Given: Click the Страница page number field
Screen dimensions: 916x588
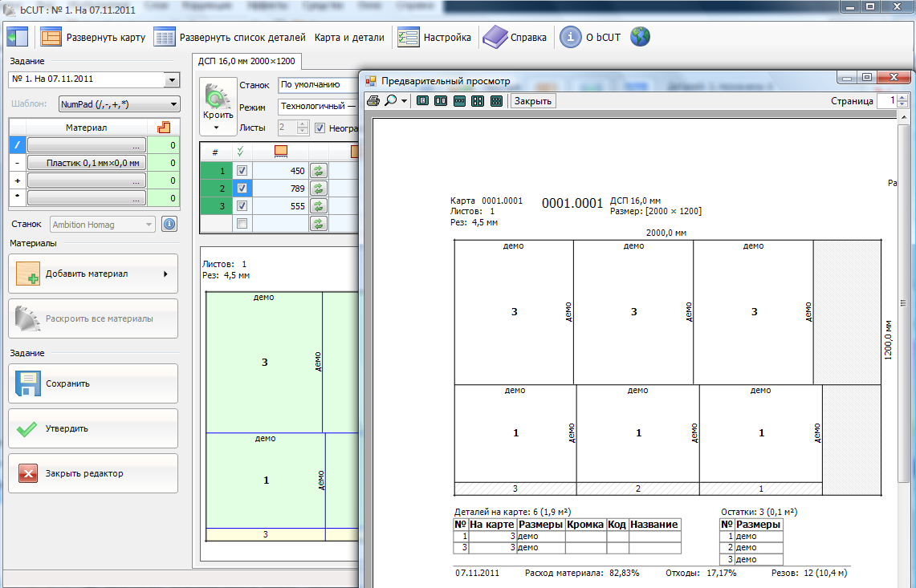Looking at the screenshot, I should (886, 101).
